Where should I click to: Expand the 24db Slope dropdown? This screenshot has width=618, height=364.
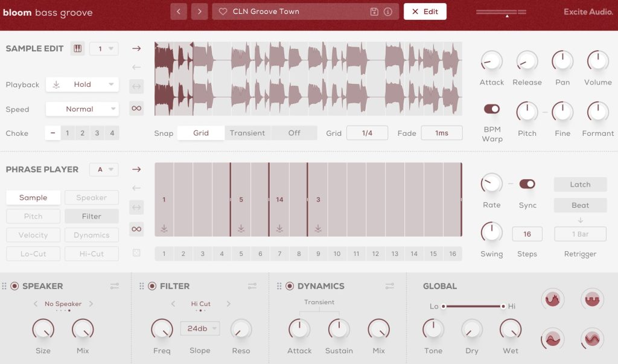200,328
